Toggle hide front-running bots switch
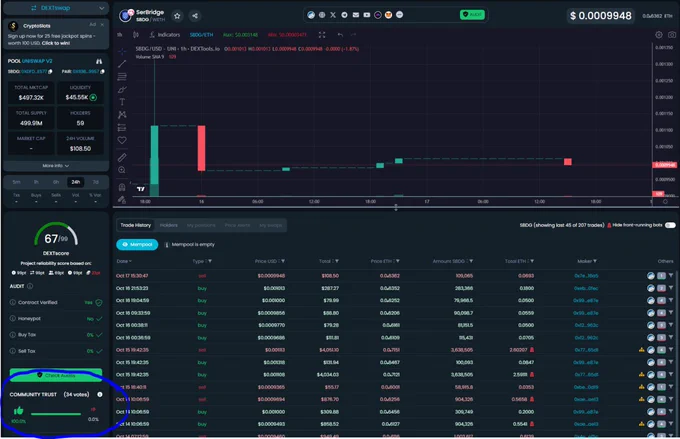The width and height of the screenshot is (680, 439). (x=670, y=225)
